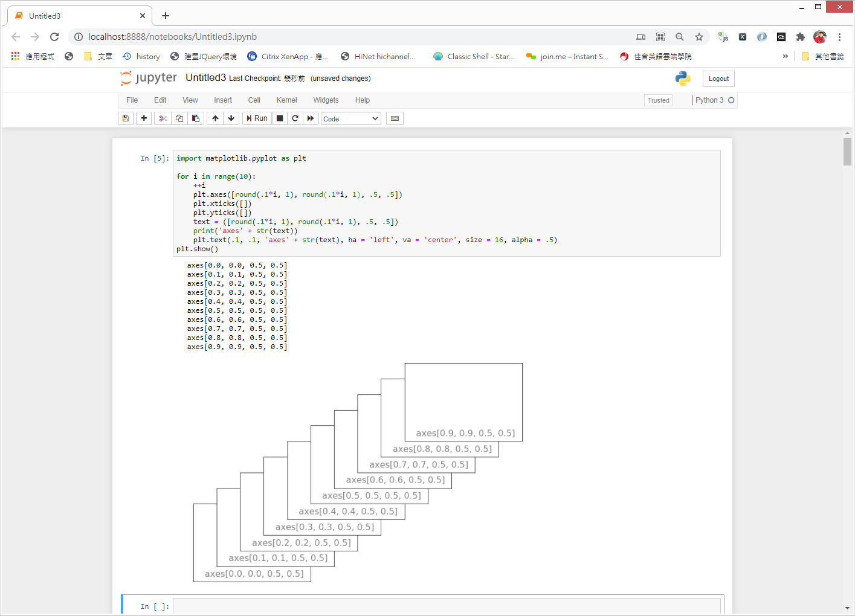Click the Trusted notebook indicator
Image resolution: width=855 pixels, height=616 pixels.
658,100
